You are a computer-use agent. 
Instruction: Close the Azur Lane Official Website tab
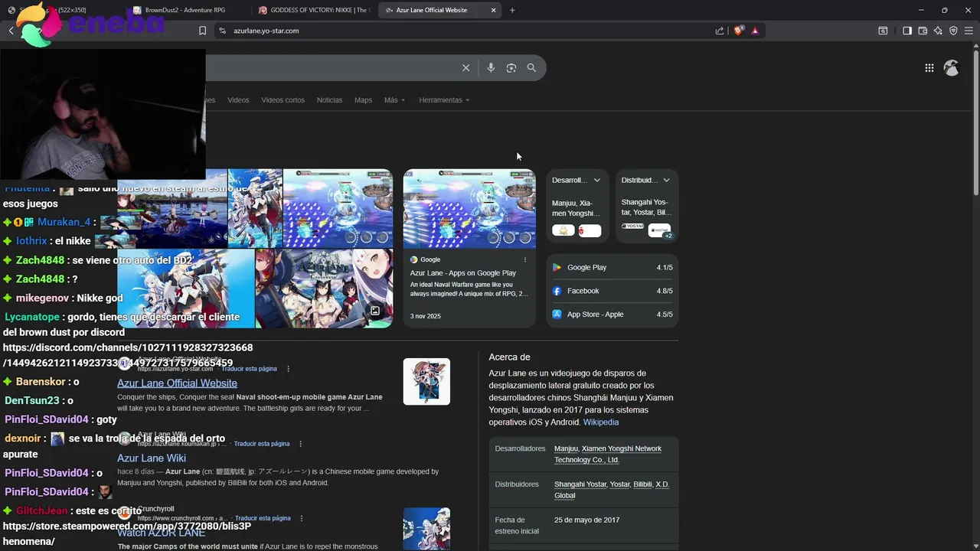[x=493, y=10]
